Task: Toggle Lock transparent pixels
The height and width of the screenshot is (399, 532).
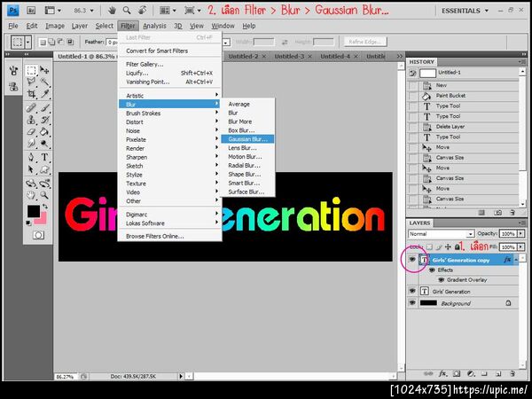Action: coord(429,246)
